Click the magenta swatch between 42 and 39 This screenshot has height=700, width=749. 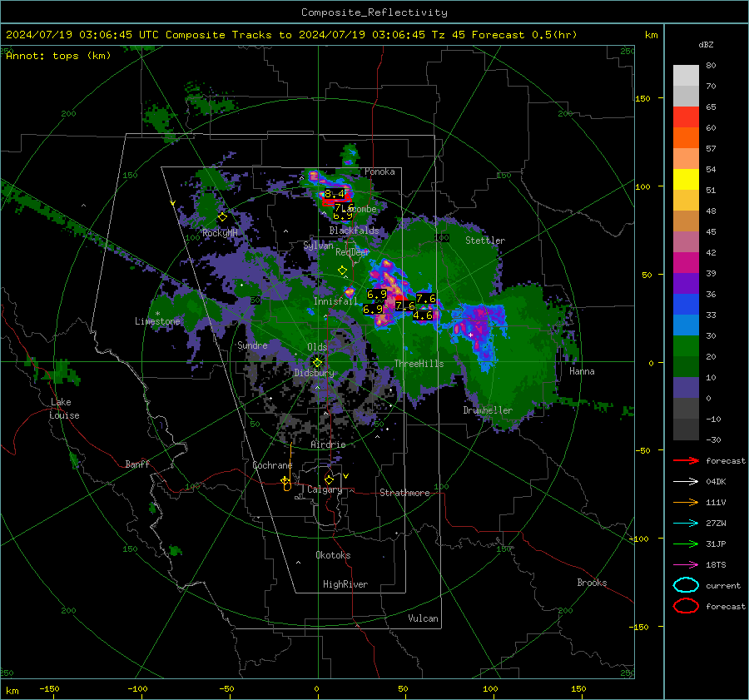(x=686, y=263)
